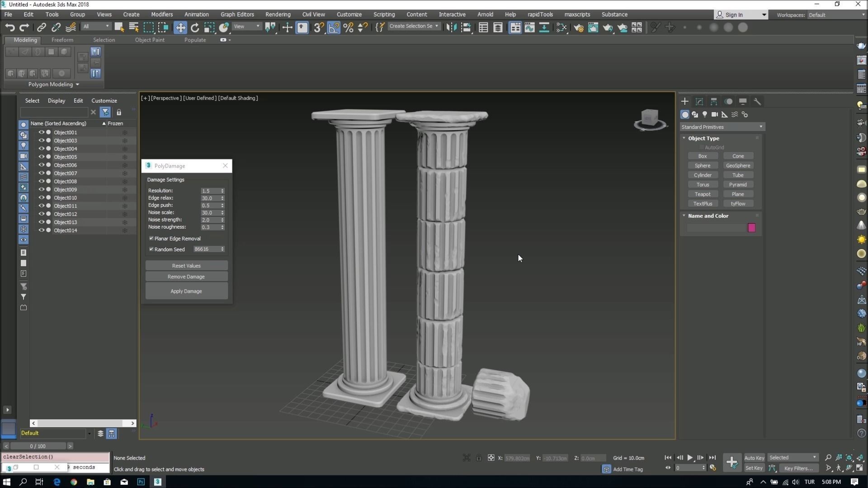
Task: Open the Utilities wrench panel icon
Action: point(757,102)
